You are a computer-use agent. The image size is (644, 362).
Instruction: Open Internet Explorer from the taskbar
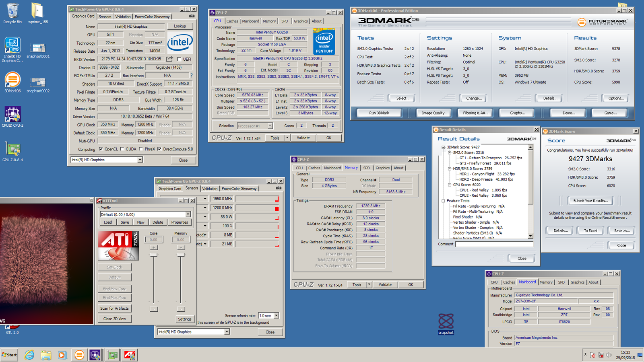[x=29, y=355]
